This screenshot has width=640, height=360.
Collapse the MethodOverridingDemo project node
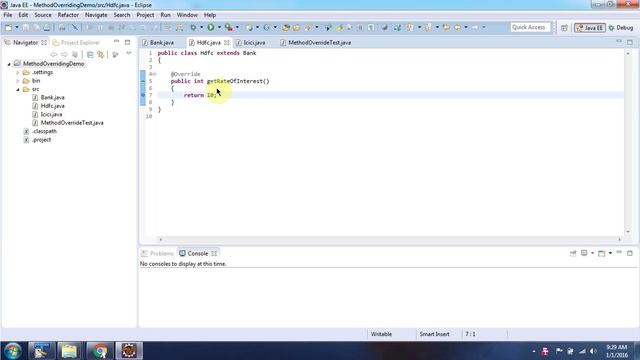click(x=9, y=64)
